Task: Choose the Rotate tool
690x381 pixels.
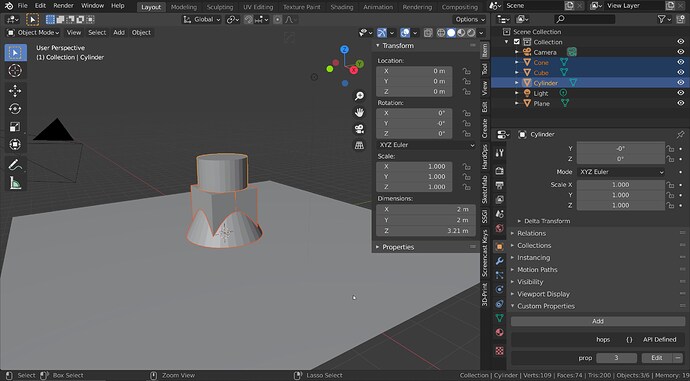Action: 15,109
